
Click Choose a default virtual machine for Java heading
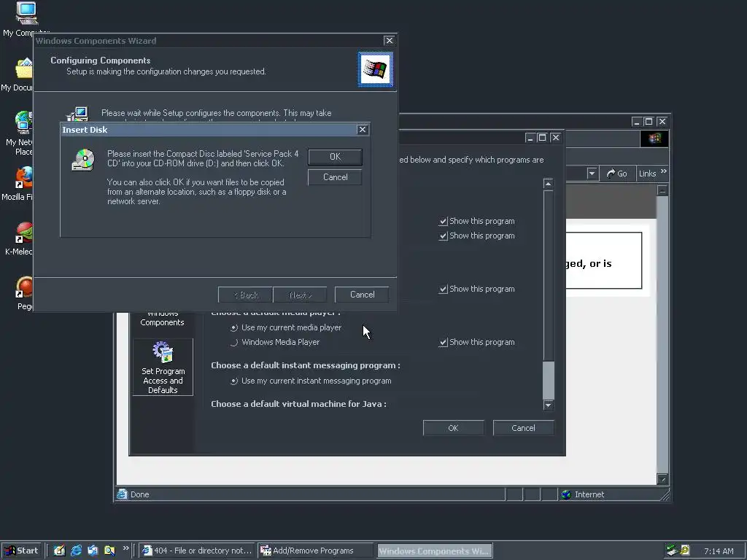[298, 404]
